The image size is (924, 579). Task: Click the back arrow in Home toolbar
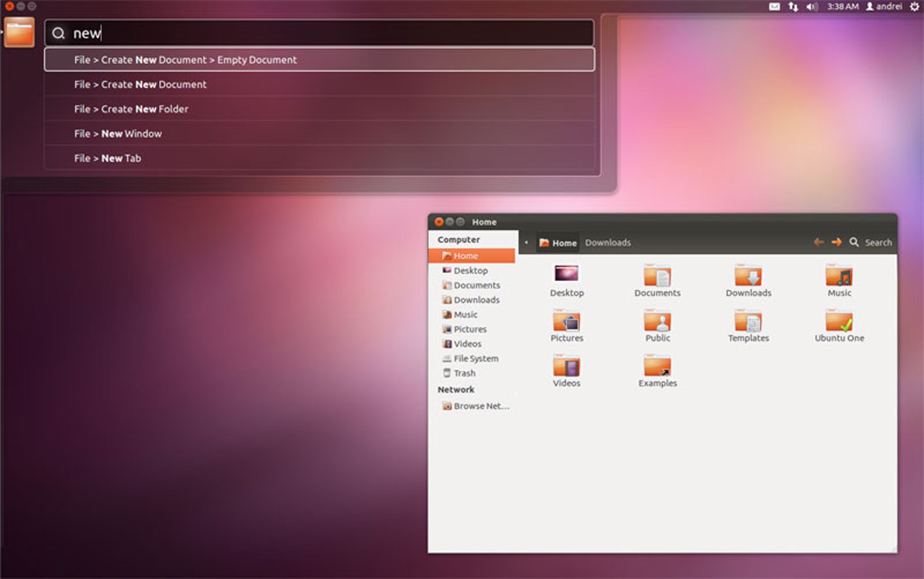pos(819,242)
